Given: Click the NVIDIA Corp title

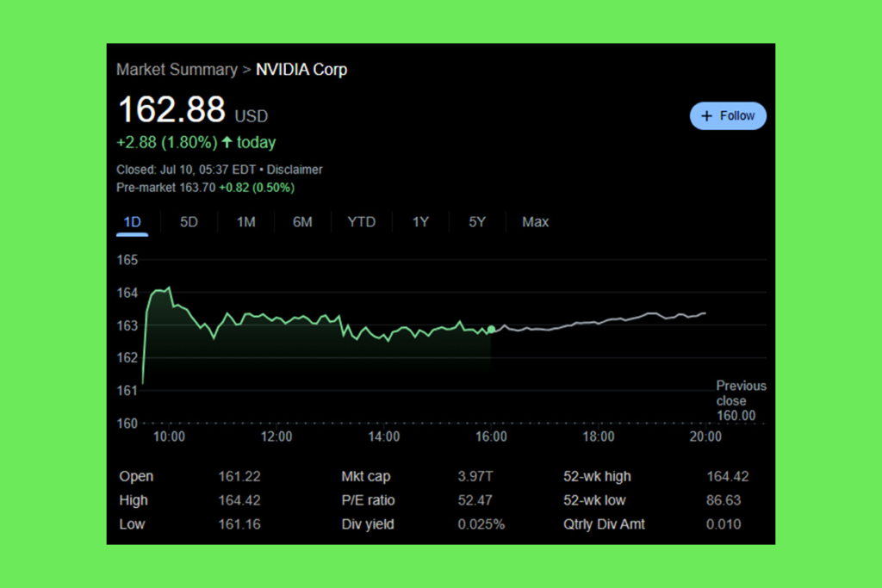Looking at the screenshot, I should [301, 70].
